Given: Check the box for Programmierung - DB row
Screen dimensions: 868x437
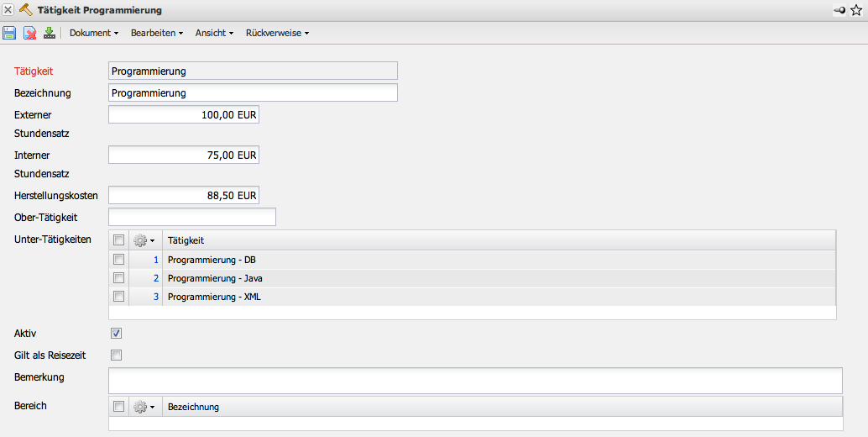Looking at the screenshot, I should tap(118, 259).
